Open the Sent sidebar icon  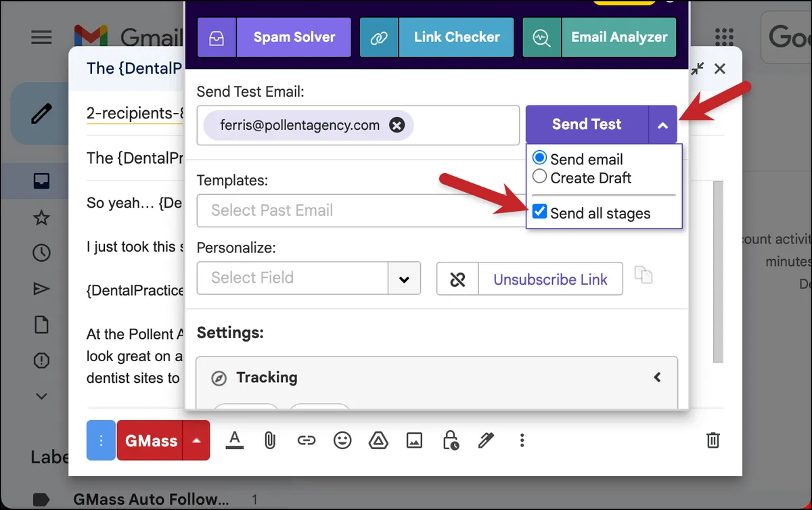pyautogui.click(x=41, y=289)
